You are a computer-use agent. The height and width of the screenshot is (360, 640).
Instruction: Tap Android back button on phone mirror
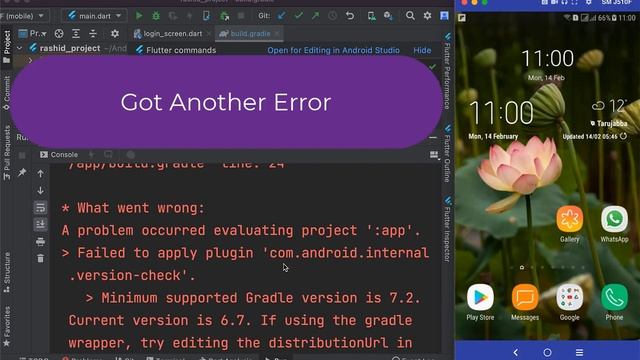click(516, 352)
